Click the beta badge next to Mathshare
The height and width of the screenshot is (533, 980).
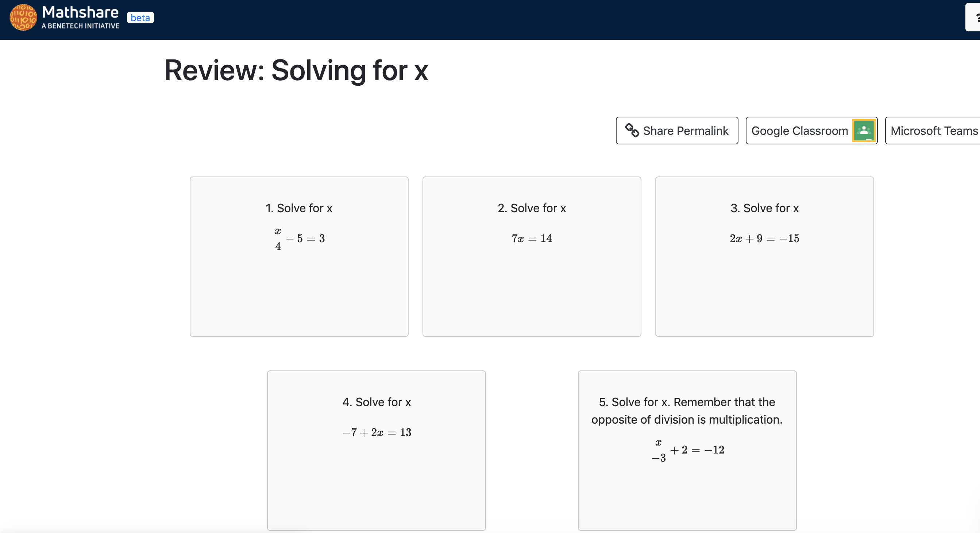[x=140, y=17]
